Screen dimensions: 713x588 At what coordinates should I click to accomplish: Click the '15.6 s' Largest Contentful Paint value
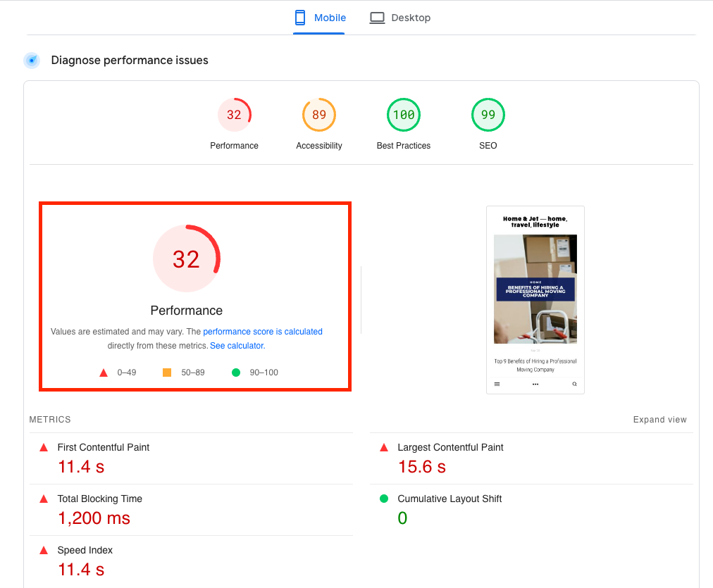pyautogui.click(x=421, y=467)
